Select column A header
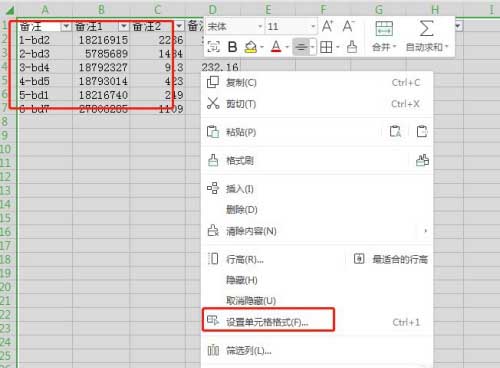This screenshot has height=368, width=500. point(45,10)
